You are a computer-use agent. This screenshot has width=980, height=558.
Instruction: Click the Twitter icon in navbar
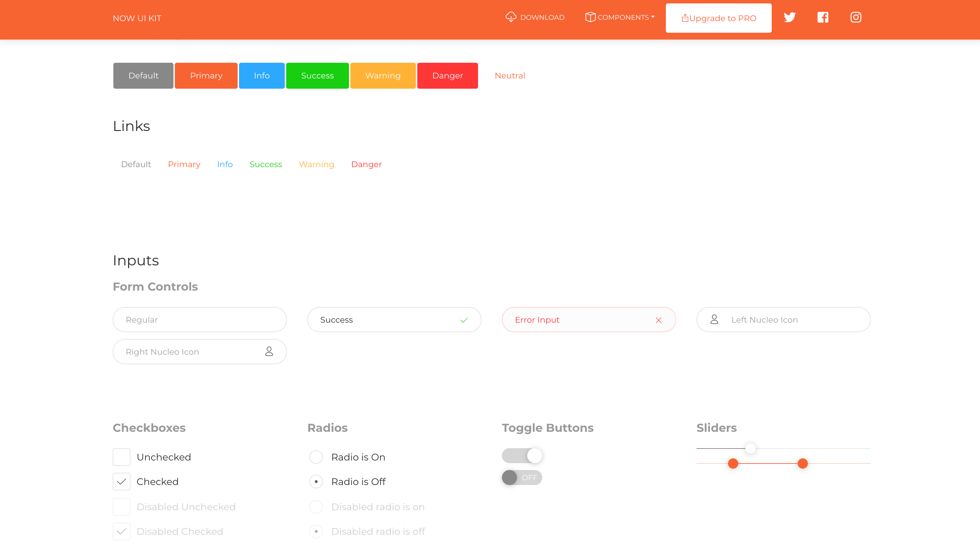(x=789, y=18)
